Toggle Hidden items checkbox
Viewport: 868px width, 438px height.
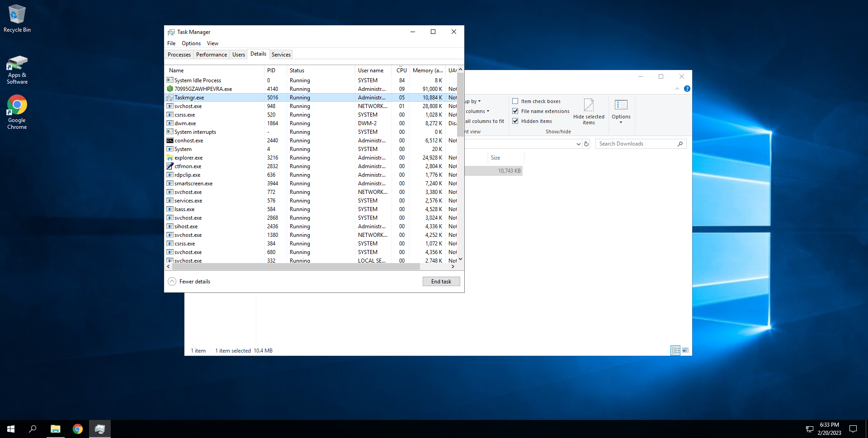(515, 121)
